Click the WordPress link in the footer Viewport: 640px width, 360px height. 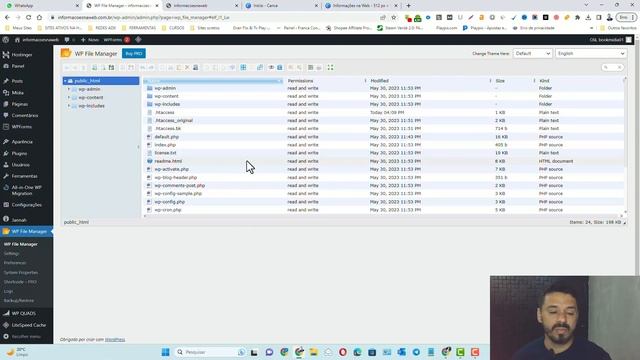coord(115,340)
